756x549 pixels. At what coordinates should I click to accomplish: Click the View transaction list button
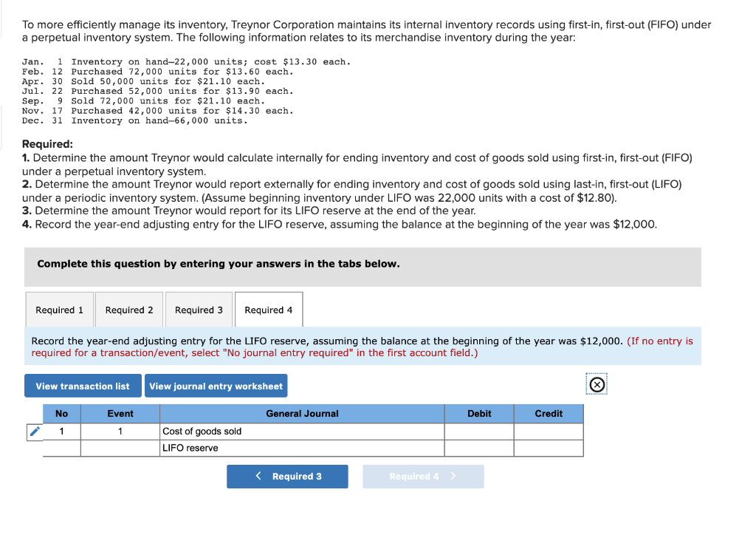[x=82, y=385]
